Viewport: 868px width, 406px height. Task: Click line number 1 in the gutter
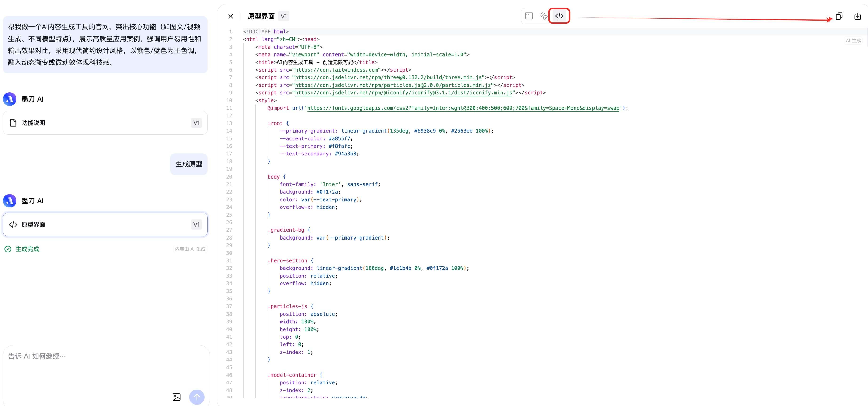(230, 32)
